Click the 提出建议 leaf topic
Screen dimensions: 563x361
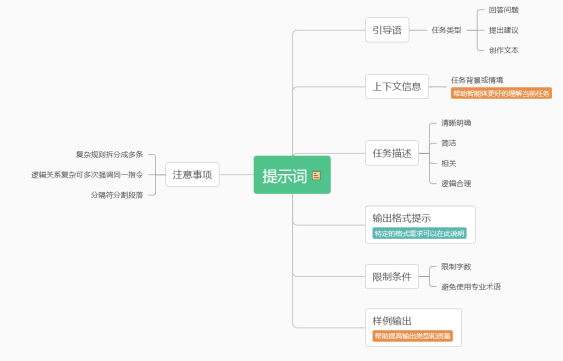(504, 30)
